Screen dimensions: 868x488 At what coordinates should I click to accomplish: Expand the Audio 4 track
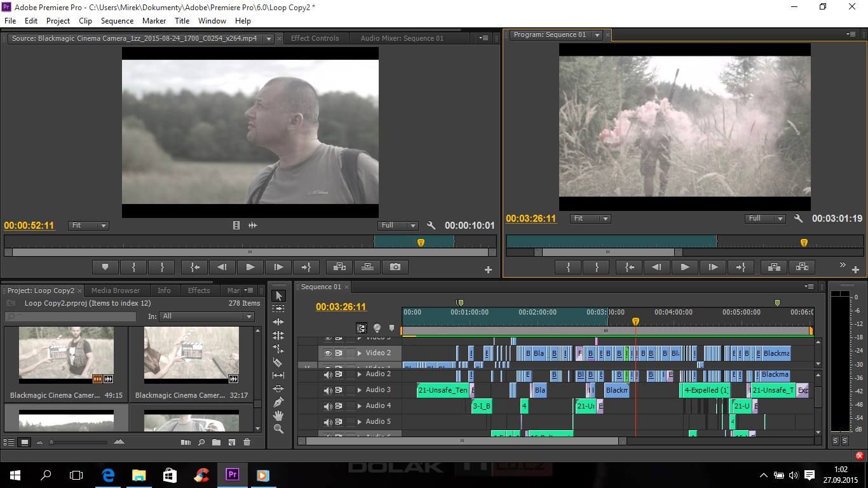[360, 406]
